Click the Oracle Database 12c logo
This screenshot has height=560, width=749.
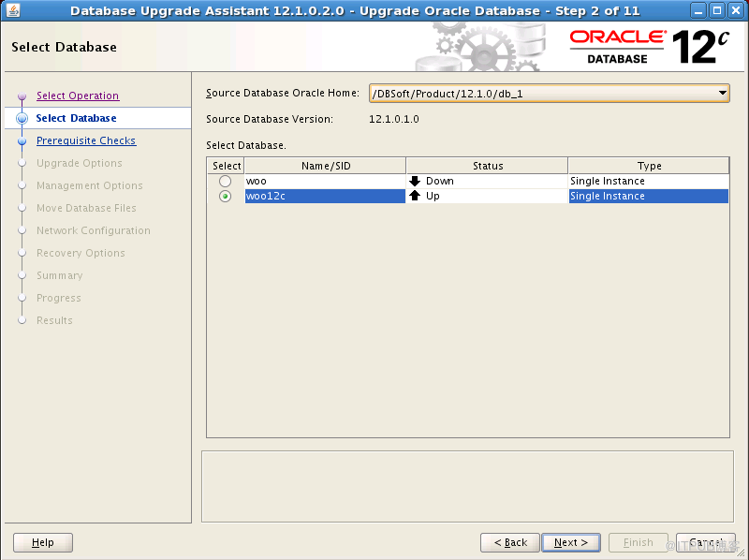point(650,47)
